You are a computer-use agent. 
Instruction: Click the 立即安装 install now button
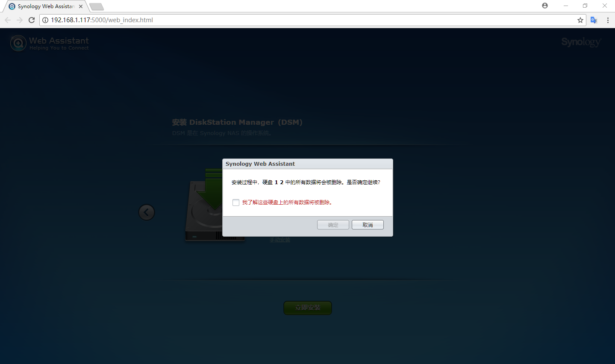tap(308, 308)
